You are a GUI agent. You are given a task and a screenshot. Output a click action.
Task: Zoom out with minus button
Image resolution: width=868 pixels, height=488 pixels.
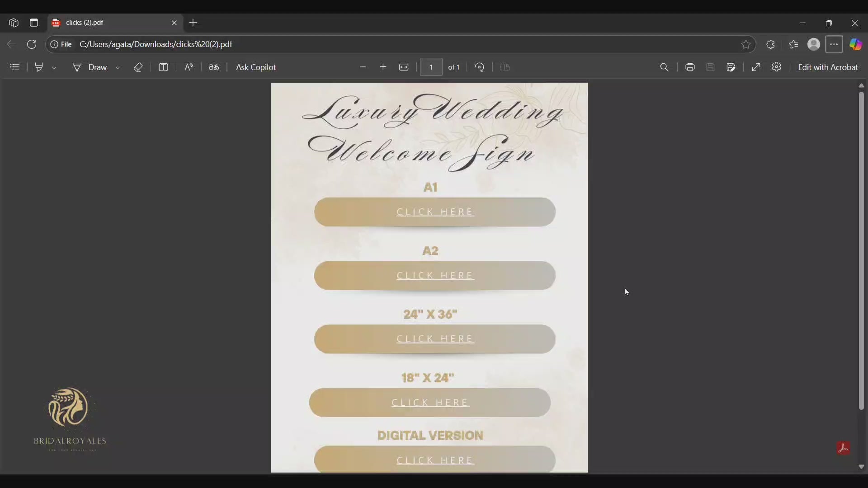(x=363, y=67)
